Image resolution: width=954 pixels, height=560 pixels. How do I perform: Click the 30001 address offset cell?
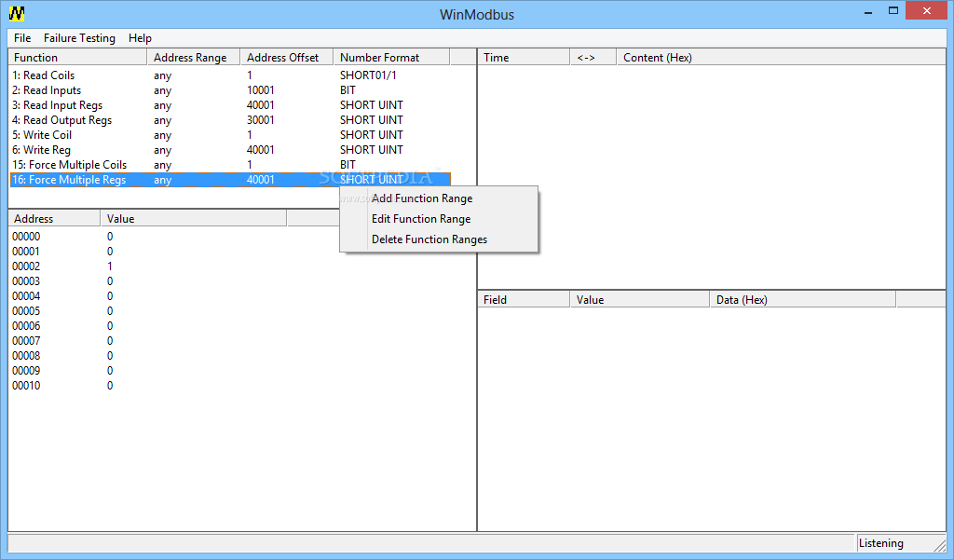point(261,120)
